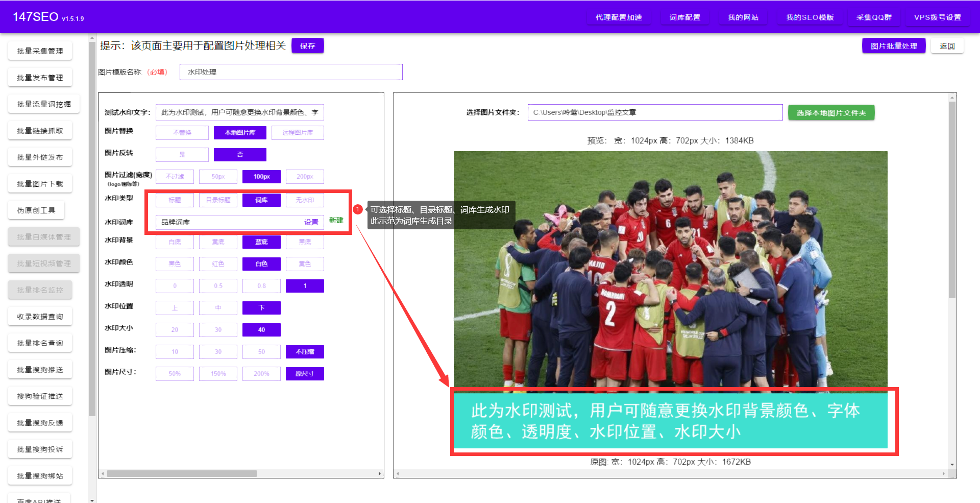Set 水印透明 to 0.5
The image size is (980, 503).
218,286
